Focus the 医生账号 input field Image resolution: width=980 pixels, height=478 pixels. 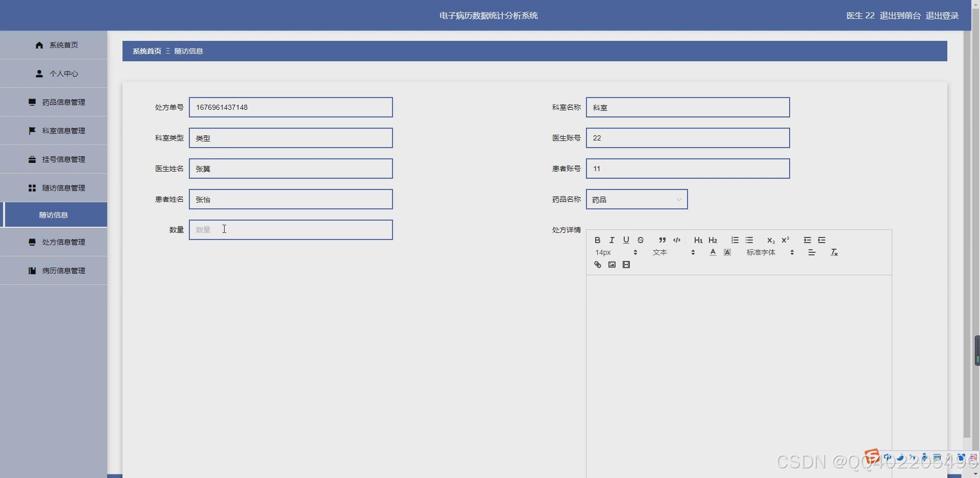click(688, 138)
